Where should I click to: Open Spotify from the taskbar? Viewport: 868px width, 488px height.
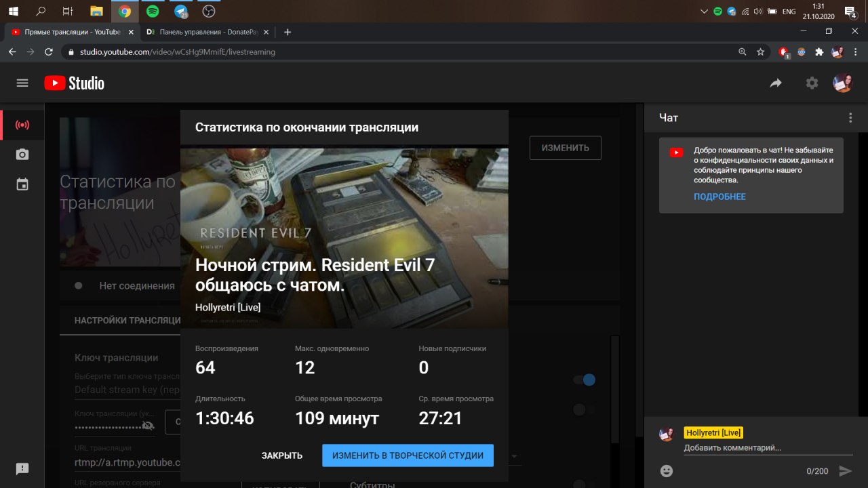[x=153, y=11]
